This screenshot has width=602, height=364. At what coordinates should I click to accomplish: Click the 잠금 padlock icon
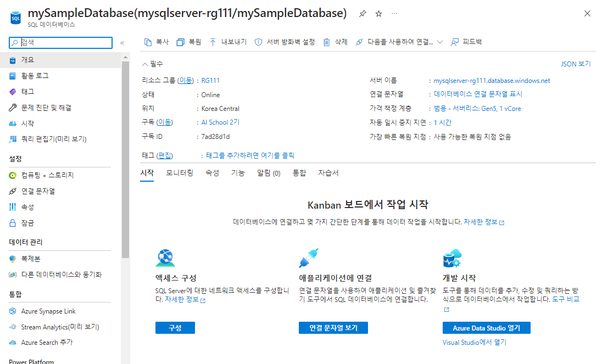point(13,223)
